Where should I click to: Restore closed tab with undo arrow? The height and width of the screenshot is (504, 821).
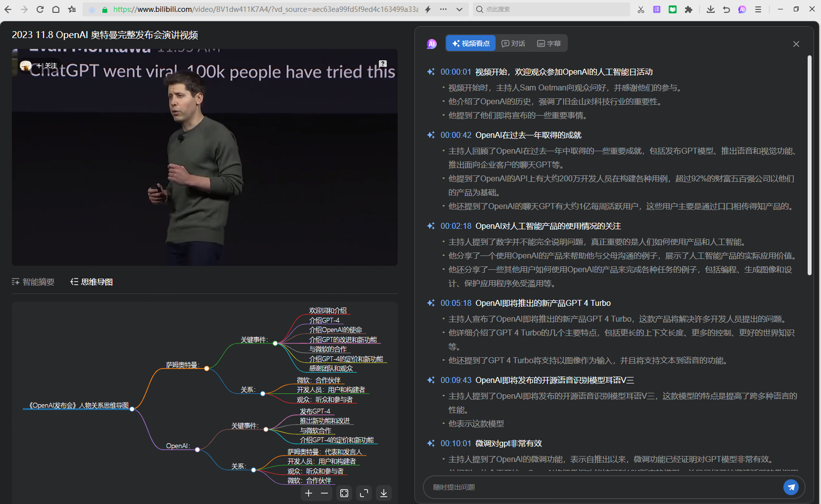click(x=727, y=9)
